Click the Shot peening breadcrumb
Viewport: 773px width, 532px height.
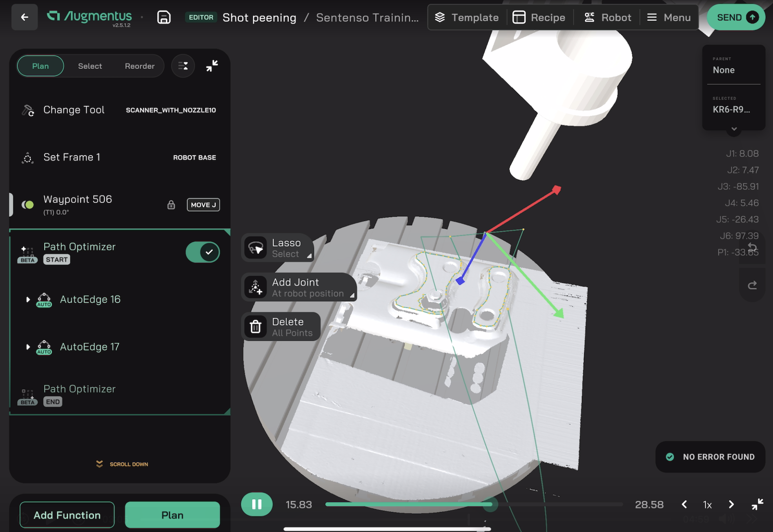pos(259,17)
